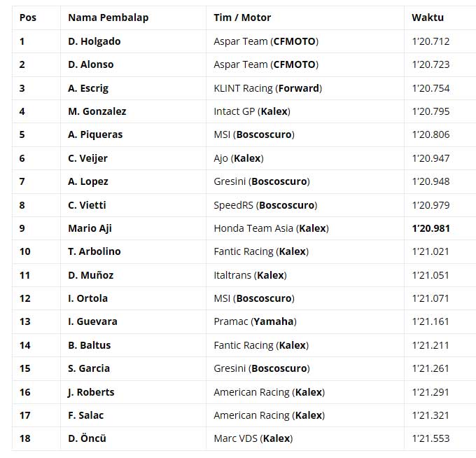Select the KLINT Racing (Forward) team cell
This screenshot has width=476, height=458.
(x=267, y=88)
